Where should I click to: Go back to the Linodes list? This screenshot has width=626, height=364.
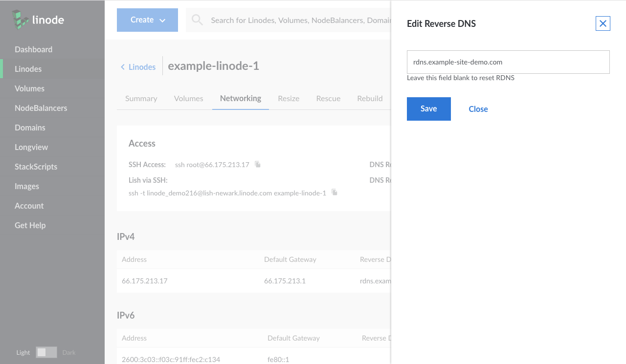[x=138, y=67]
